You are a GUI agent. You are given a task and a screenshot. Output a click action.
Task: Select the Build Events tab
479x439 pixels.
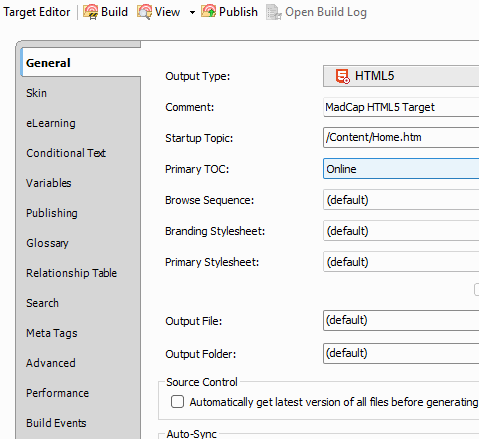click(x=56, y=423)
